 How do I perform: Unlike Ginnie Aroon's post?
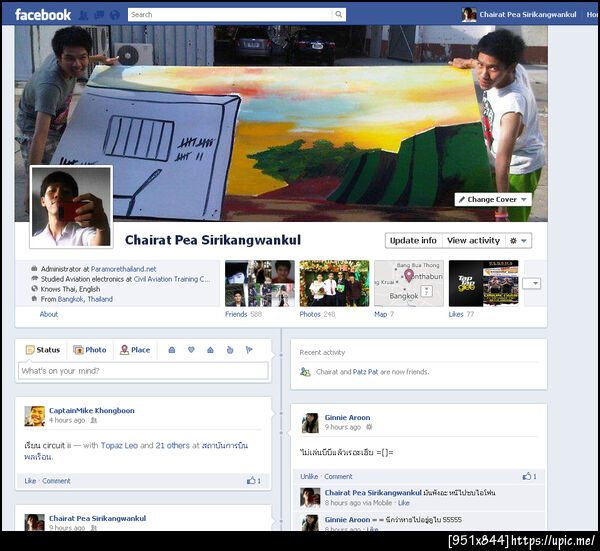click(x=309, y=476)
